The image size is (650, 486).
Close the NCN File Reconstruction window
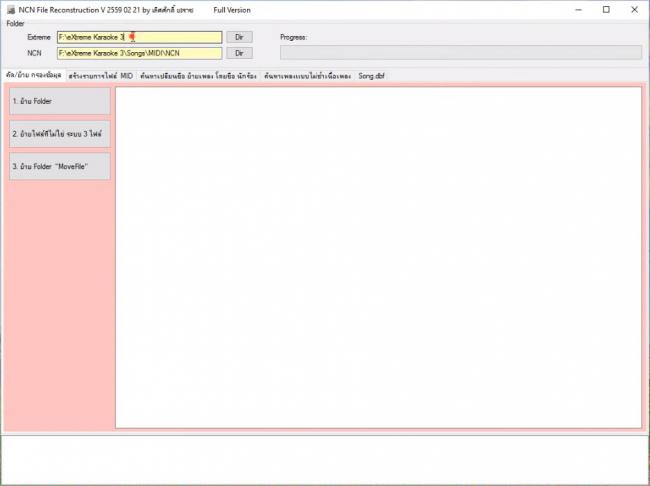[634, 10]
